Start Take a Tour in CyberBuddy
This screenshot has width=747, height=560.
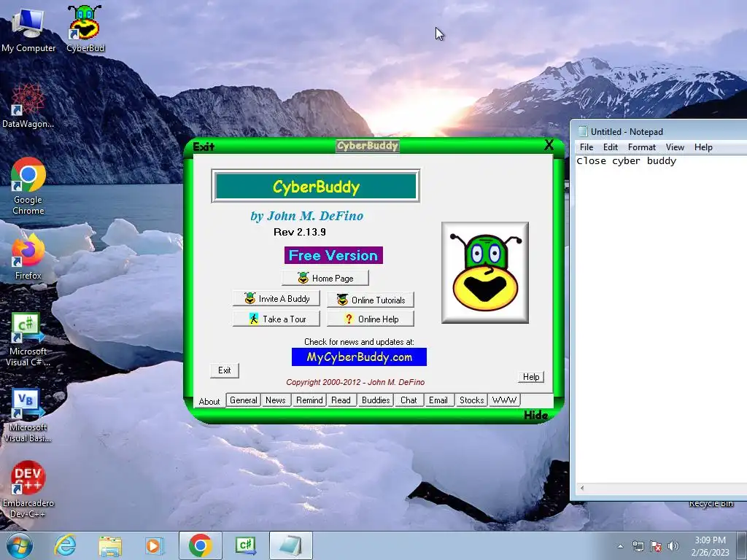tap(276, 319)
